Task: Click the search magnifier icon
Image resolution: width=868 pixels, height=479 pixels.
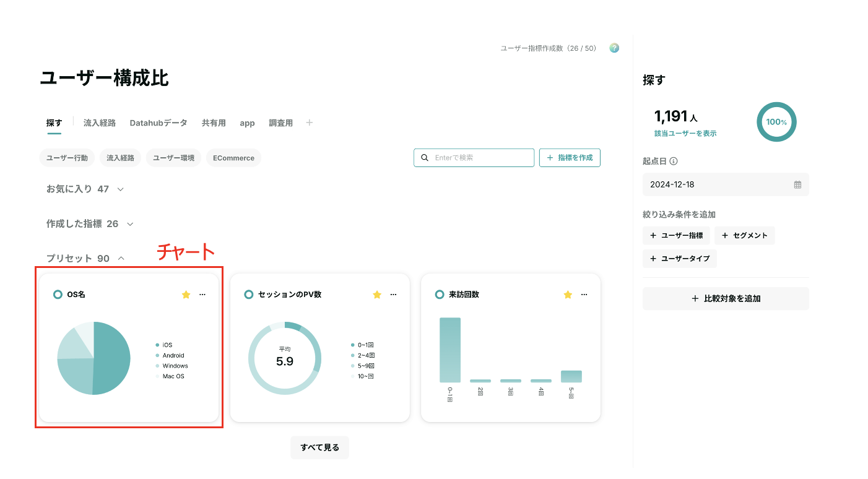Action: (425, 158)
